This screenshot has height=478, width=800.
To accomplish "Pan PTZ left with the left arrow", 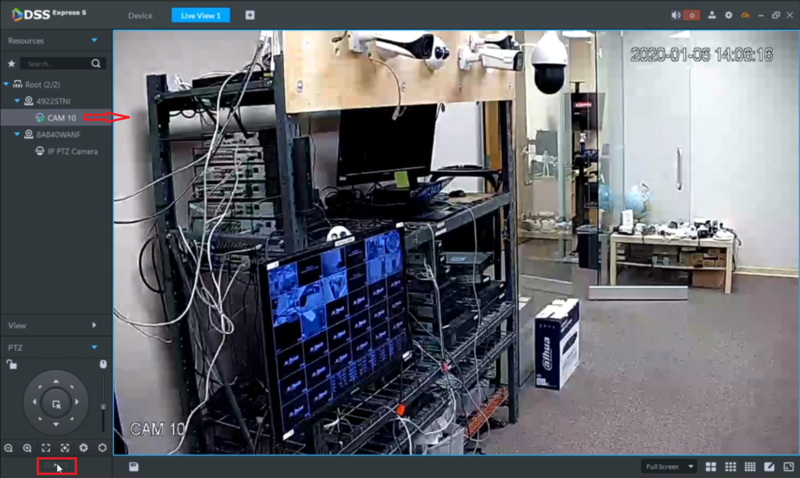I will 35,402.
